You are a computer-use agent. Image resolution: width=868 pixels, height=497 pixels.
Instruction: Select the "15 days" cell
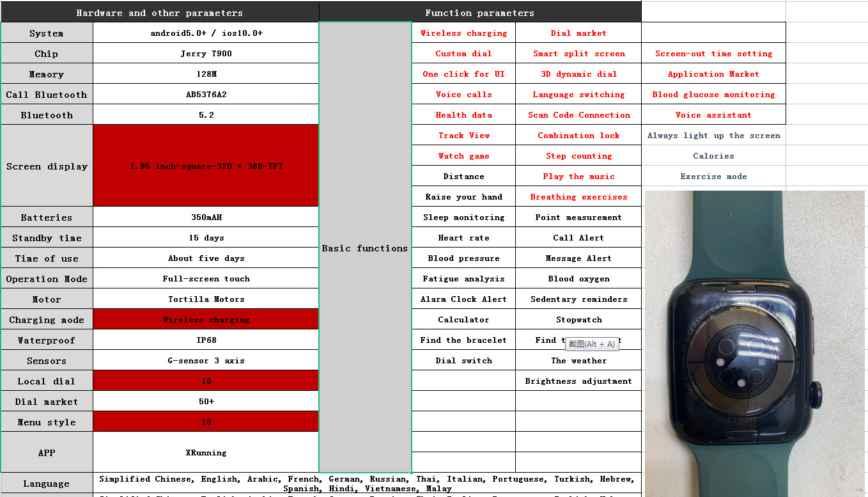[x=206, y=238]
